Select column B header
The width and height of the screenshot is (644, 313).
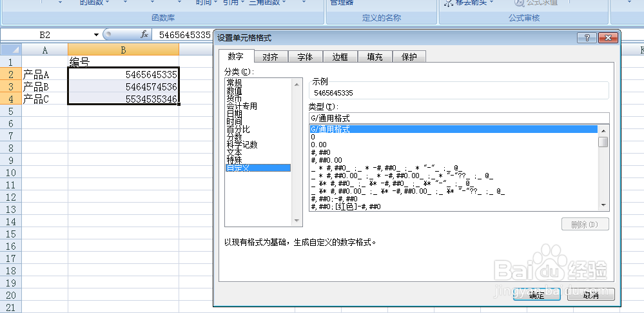pyautogui.click(x=124, y=50)
